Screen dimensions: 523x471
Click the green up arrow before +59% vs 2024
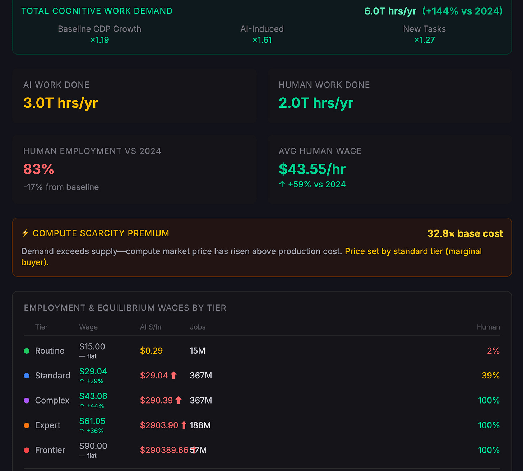pyautogui.click(x=282, y=184)
